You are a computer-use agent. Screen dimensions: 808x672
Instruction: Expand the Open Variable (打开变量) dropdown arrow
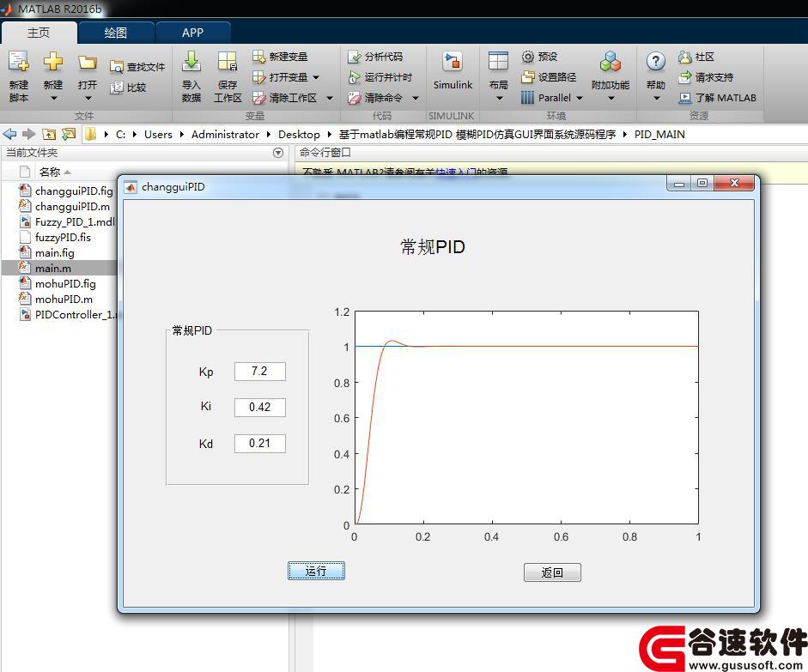pos(316,78)
